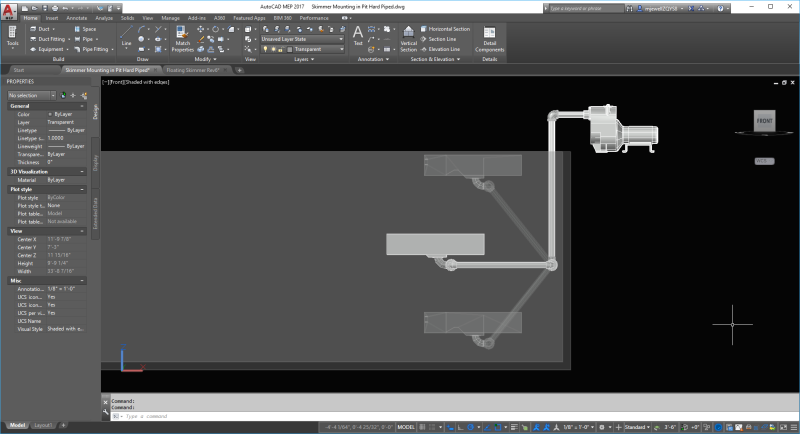Open the Unsaved Layer State dropdown
800x434 pixels.
[x=302, y=39]
